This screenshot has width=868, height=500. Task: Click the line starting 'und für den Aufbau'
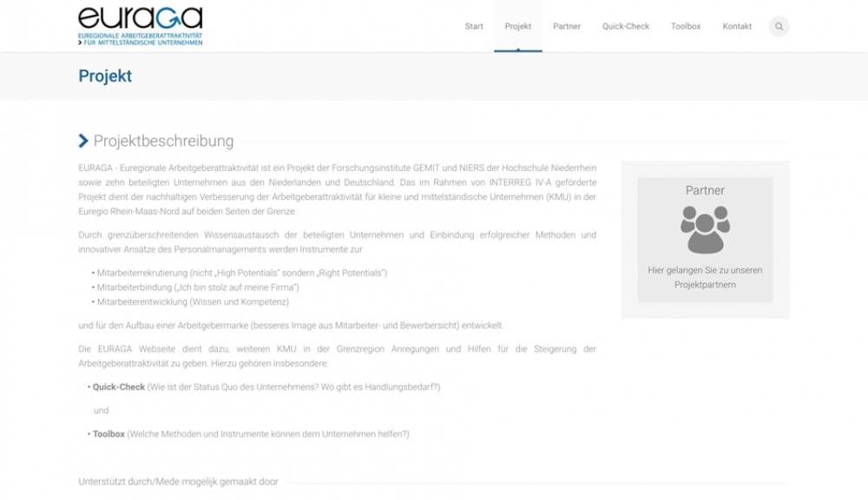pos(291,326)
